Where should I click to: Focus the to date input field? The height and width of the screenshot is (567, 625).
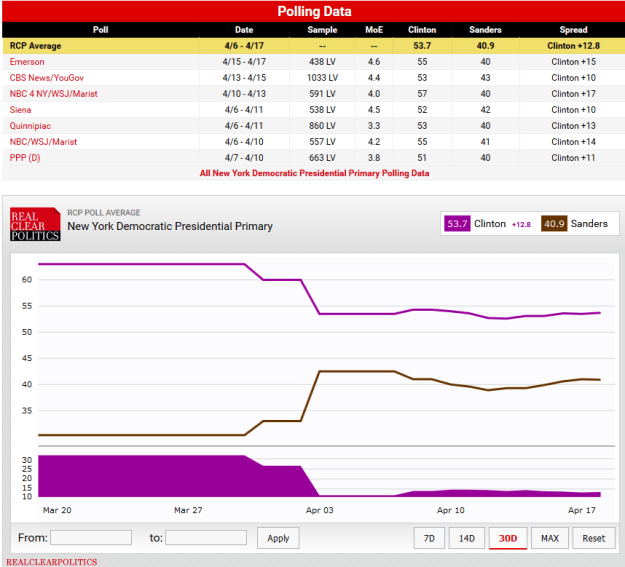[205, 538]
